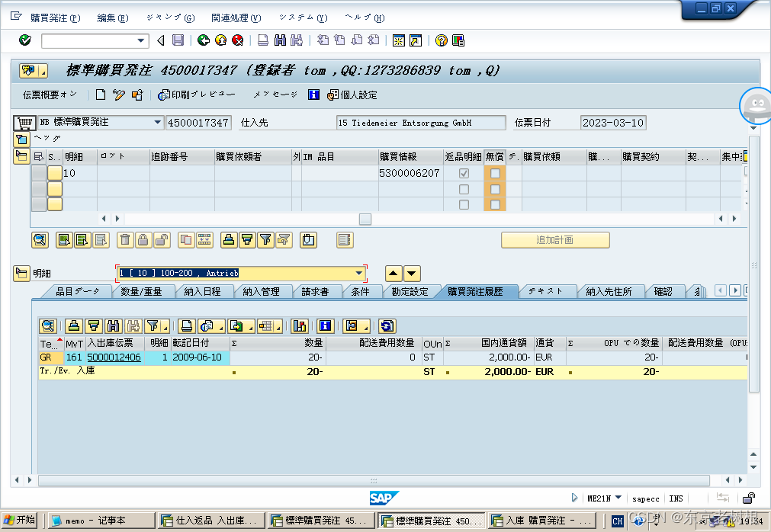Open the command field dropdown
This screenshot has width=771, height=532.
140,40
